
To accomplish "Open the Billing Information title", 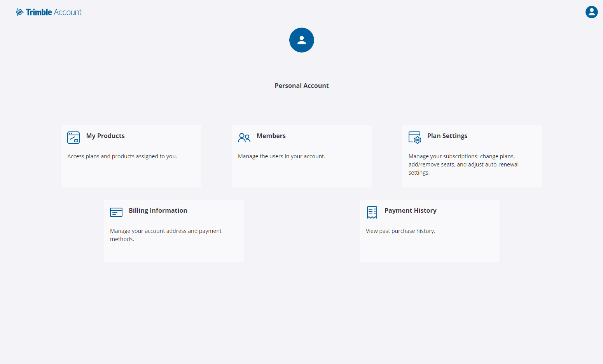I will point(158,210).
